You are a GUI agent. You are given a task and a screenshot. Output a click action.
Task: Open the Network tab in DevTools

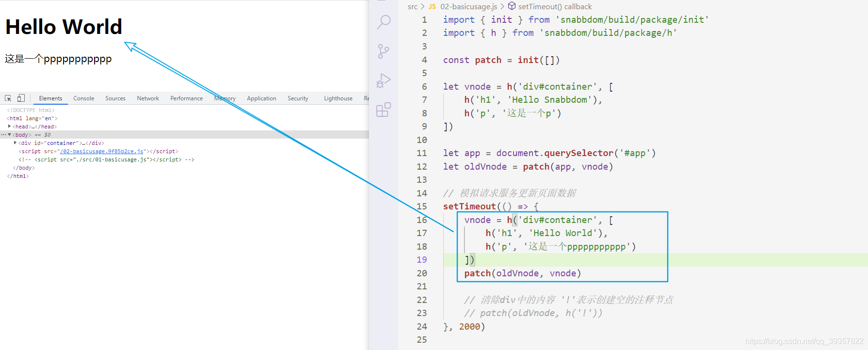(x=148, y=98)
